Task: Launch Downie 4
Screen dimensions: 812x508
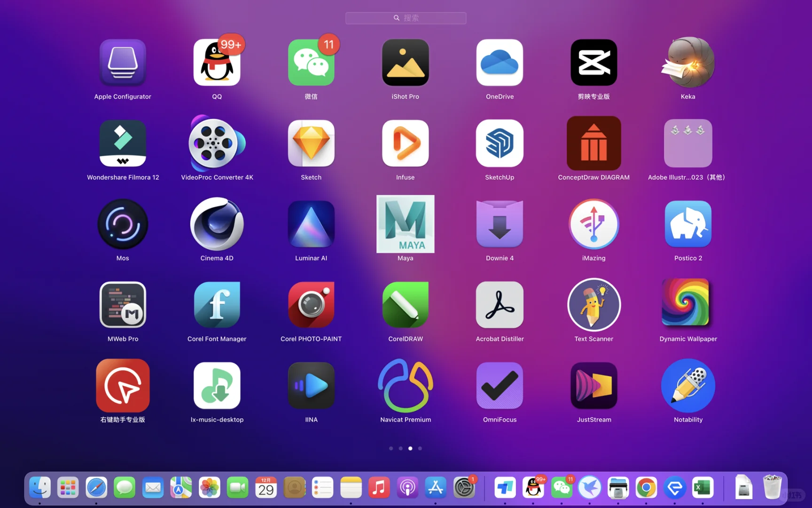Action: [499, 224]
